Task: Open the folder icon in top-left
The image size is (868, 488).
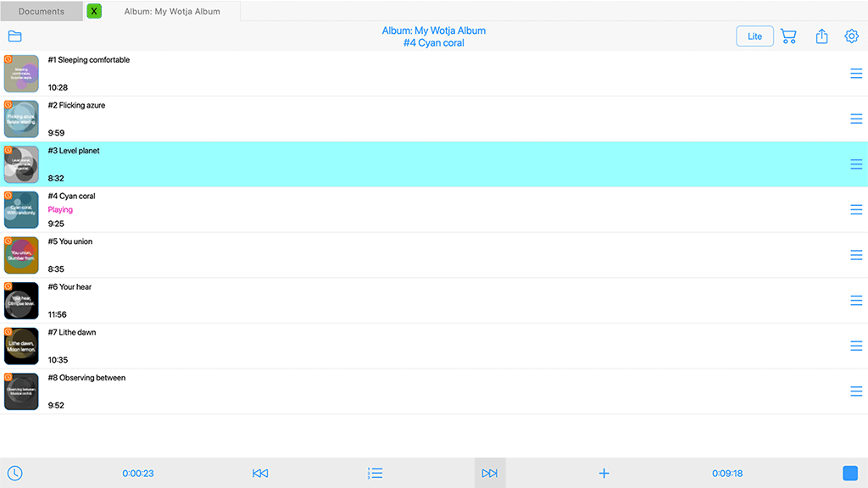Action: coord(14,36)
